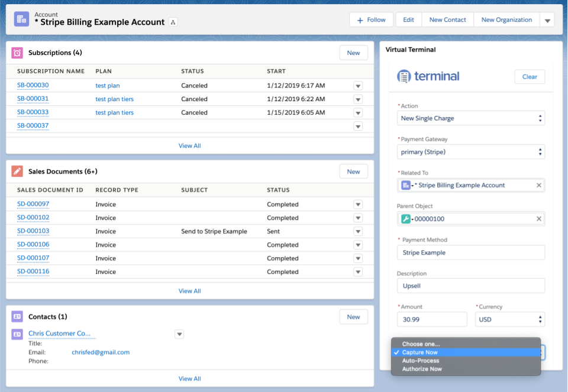Open sales document SD-000102
Screen dimensions: 568x392
[x=33, y=218]
